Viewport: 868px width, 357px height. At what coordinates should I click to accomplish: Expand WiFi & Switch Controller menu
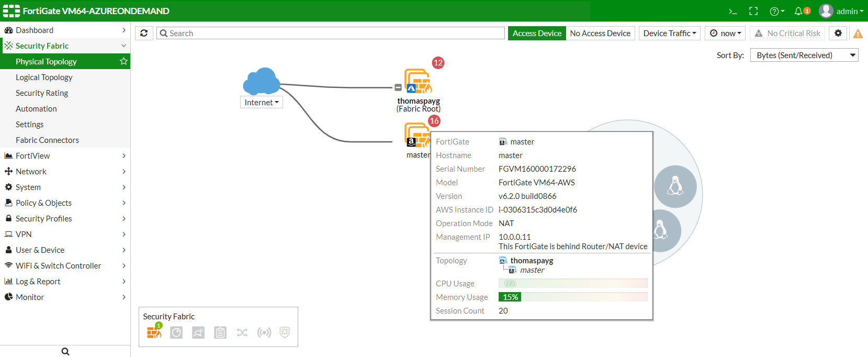[x=65, y=265]
